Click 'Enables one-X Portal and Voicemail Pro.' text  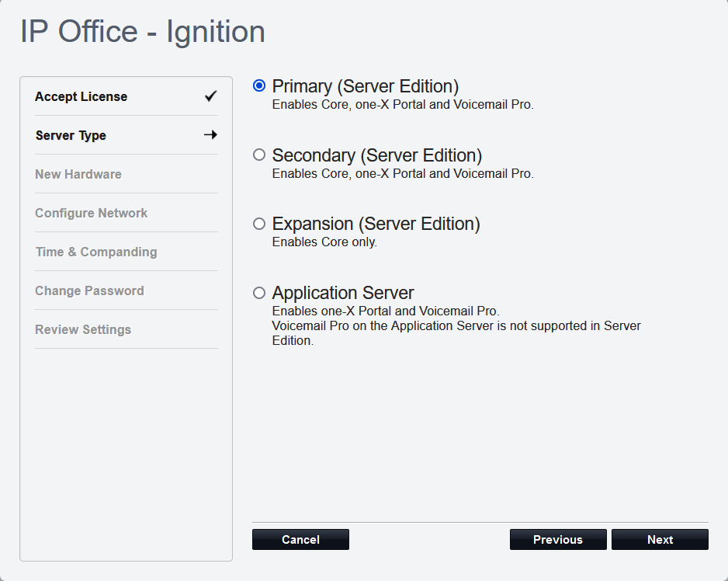(x=386, y=311)
